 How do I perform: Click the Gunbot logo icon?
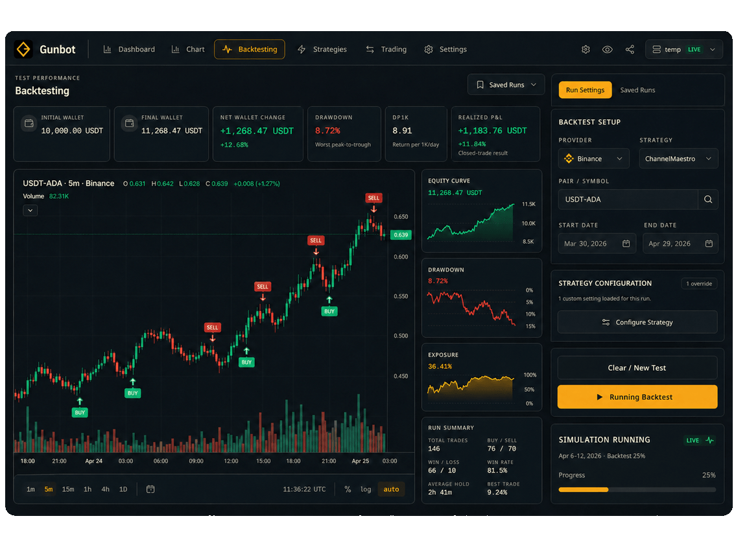23,49
